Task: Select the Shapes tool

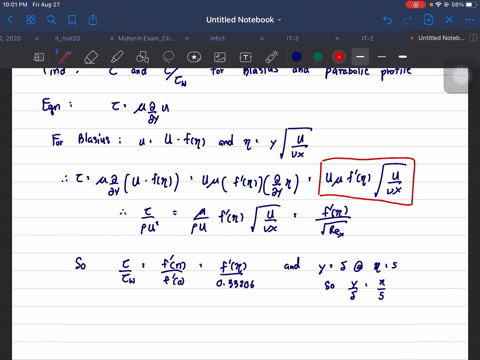Action: [x=142, y=57]
